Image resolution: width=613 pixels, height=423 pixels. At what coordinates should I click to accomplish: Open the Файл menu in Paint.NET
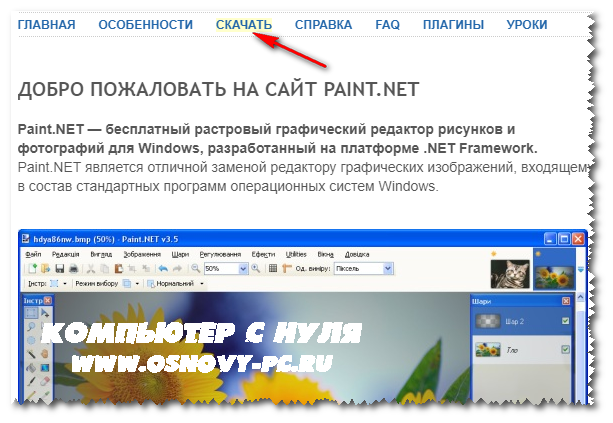click(35, 255)
